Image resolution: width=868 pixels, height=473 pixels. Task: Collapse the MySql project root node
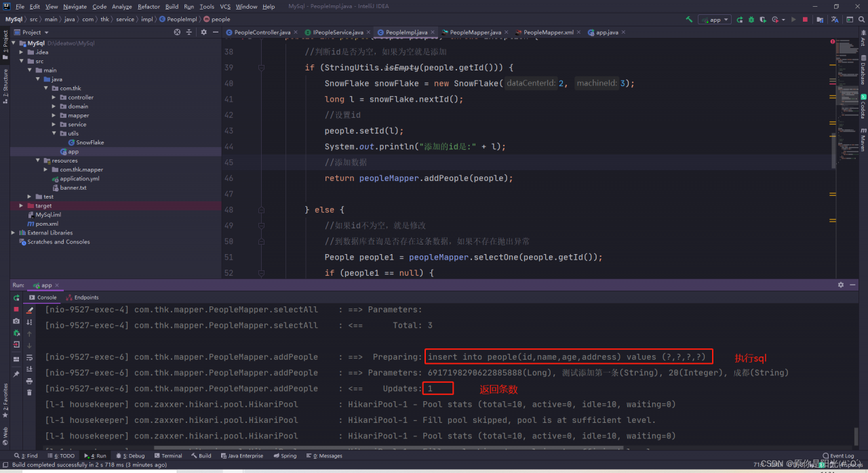pyautogui.click(x=14, y=43)
